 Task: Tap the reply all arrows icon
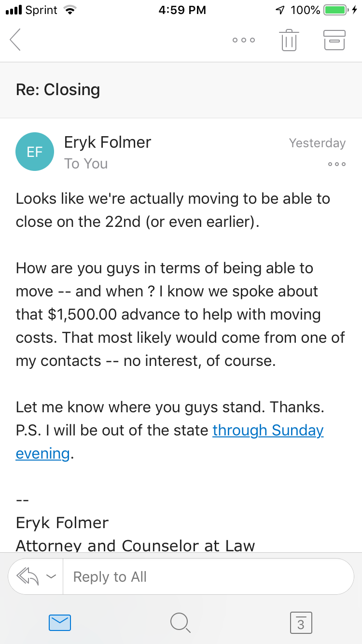coord(28,576)
